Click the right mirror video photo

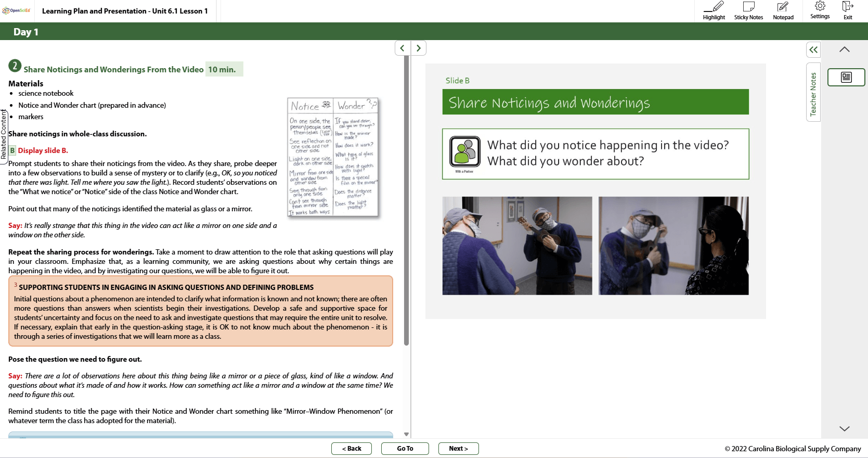[x=673, y=246]
